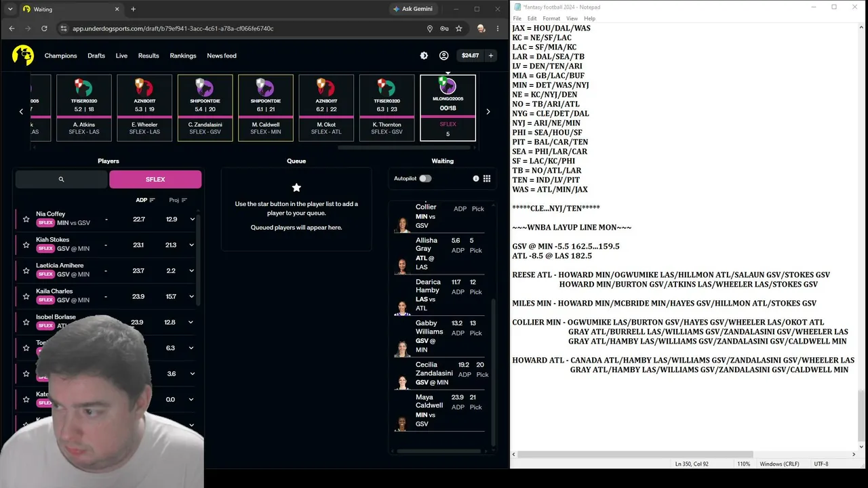Click the Notepad horizontal scrollbar thumb
Screen dimensions: 868x488
point(636,454)
